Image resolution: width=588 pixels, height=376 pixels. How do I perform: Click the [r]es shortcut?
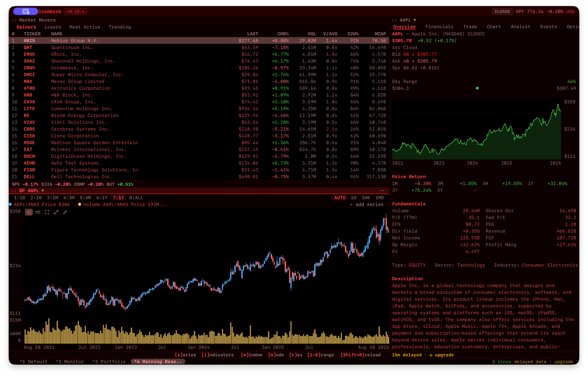coord(296,355)
